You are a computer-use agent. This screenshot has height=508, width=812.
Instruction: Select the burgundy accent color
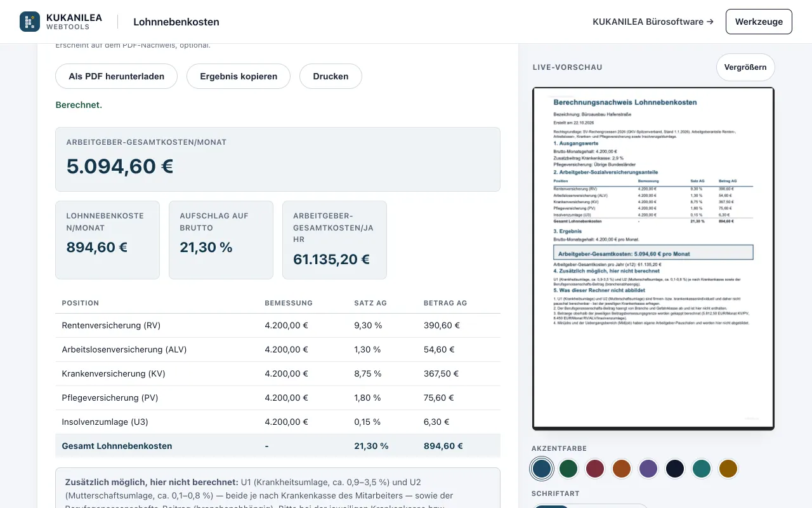coord(595,469)
